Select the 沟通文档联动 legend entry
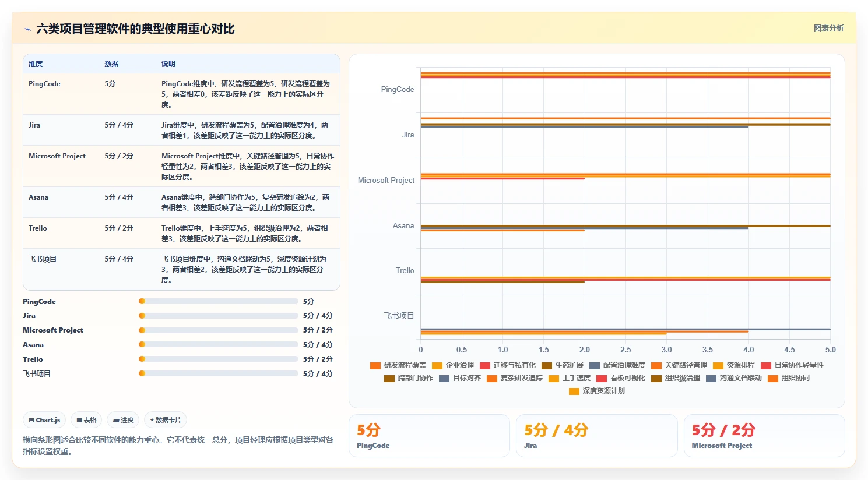This screenshot has width=868, height=480. click(x=734, y=378)
